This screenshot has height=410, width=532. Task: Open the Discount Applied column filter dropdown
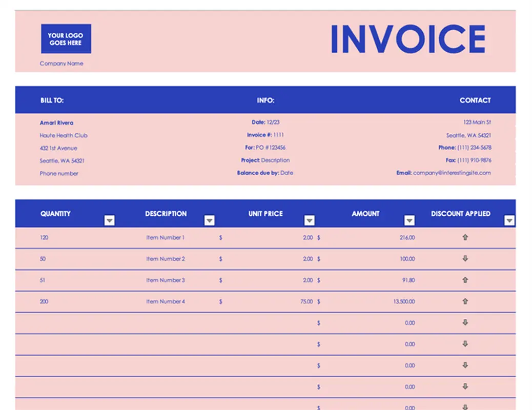509,220
